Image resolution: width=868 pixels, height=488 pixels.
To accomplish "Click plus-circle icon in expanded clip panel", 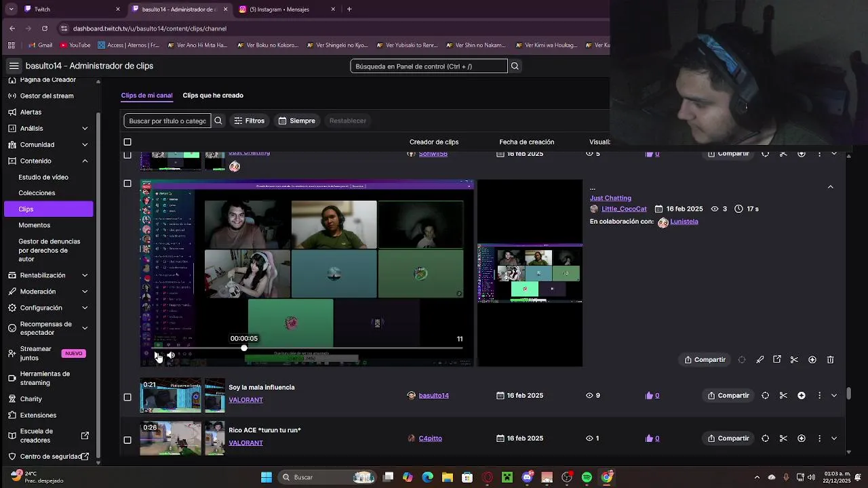I will click(x=812, y=360).
